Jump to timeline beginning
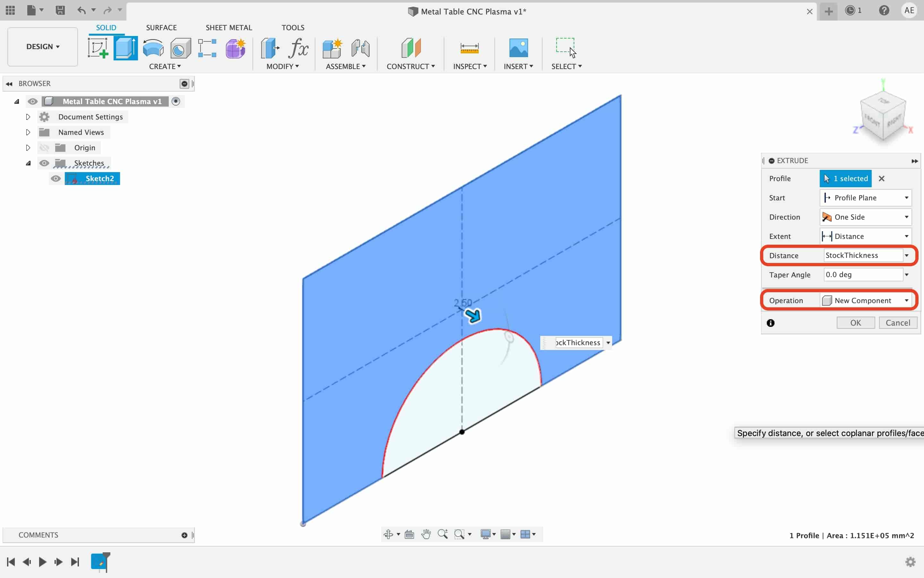Viewport: 924px width, 578px height. click(11, 562)
